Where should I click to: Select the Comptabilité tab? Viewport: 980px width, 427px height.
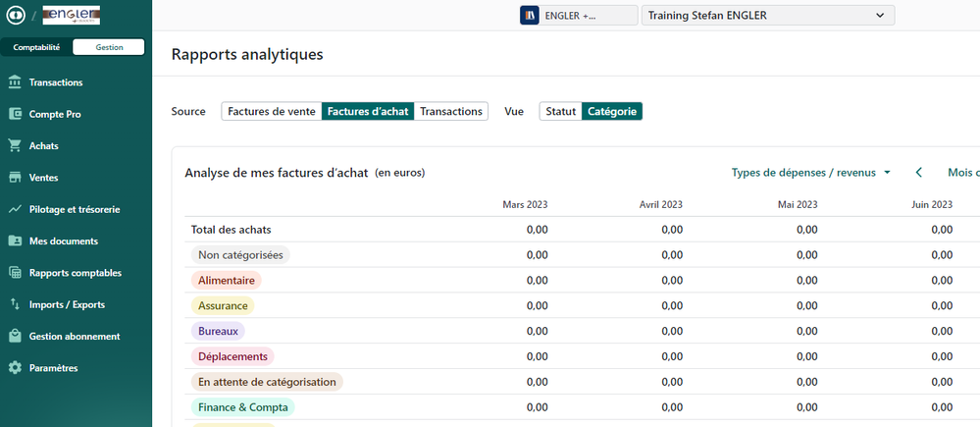point(36,47)
